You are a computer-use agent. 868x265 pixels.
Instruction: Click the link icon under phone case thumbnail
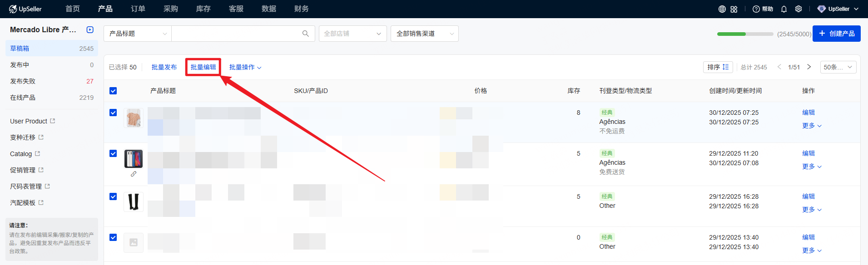pos(134,174)
